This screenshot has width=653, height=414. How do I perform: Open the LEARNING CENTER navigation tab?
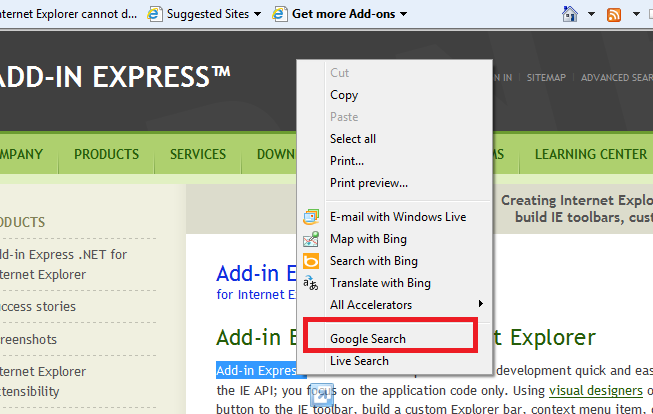591,154
